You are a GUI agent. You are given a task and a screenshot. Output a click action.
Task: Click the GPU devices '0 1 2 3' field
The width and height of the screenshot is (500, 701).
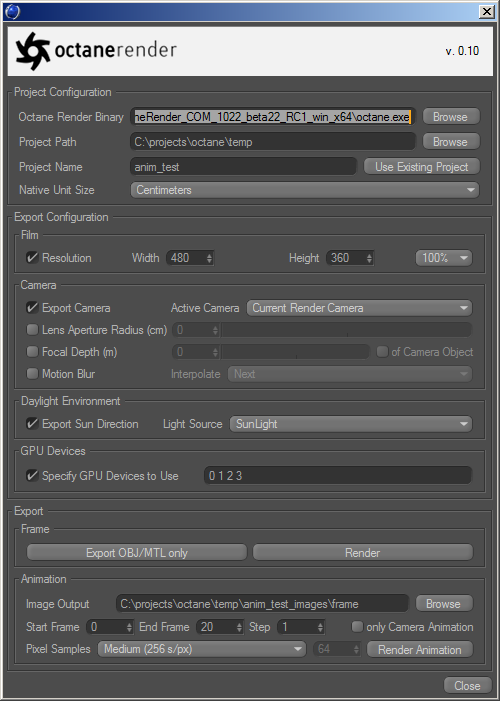[338, 476]
